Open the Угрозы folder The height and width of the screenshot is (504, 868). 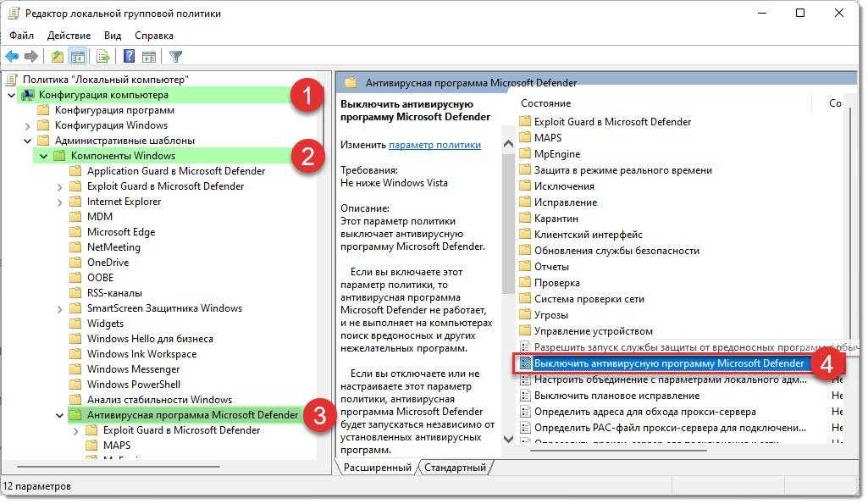point(550,314)
